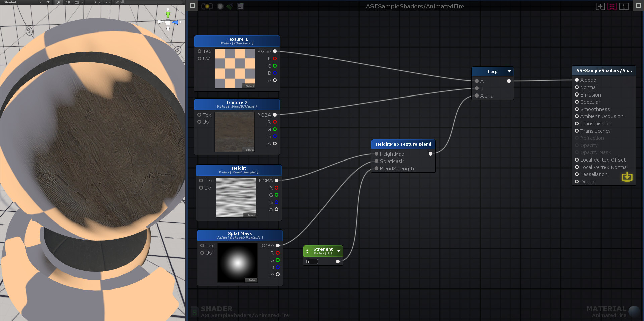The width and height of the screenshot is (644, 321).
Task: Click the live shader update icon
Action: click(x=207, y=6)
